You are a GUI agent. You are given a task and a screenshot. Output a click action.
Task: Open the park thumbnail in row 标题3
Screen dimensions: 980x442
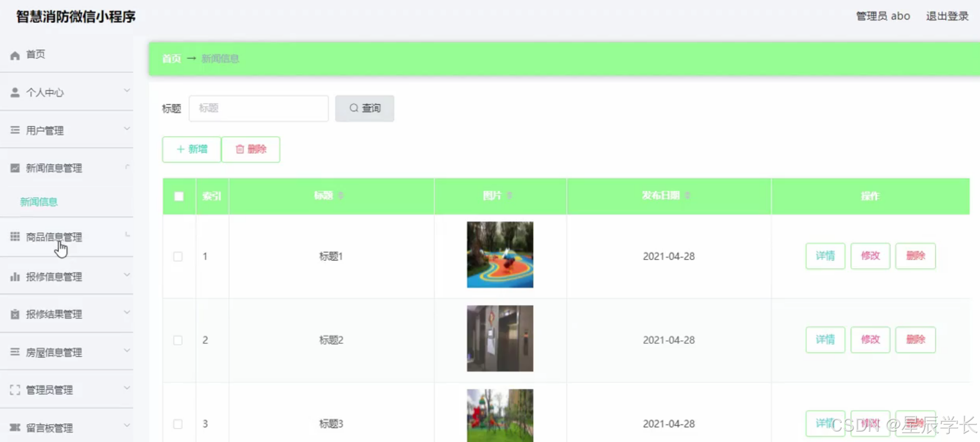pos(500,415)
